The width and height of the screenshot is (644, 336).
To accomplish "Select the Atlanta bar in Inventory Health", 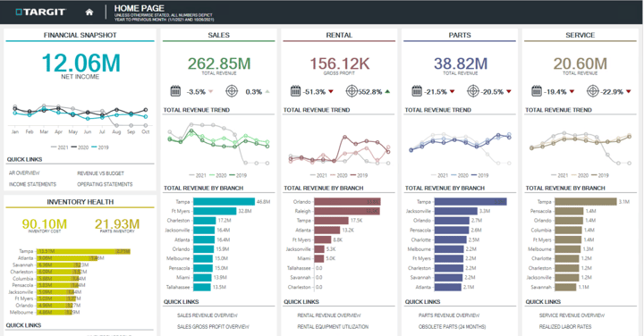I will pyautogui.click(x=67, y=258).
